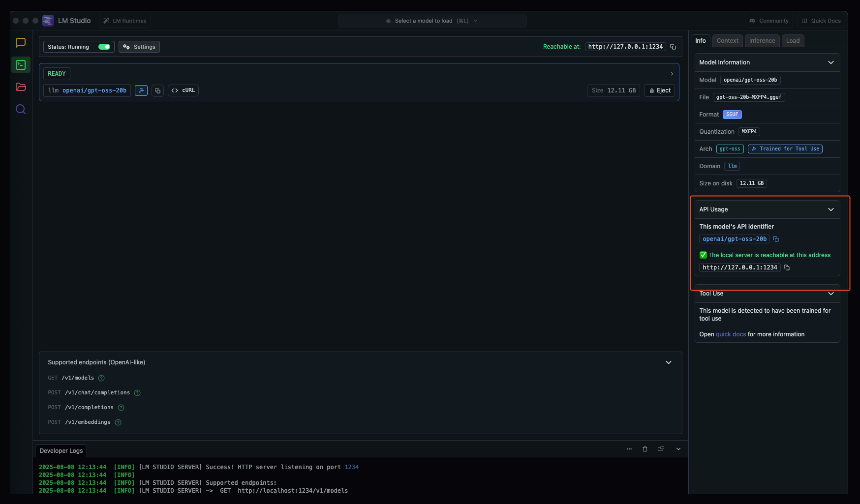Open Discover using the magnifier icon
Viewport: 860px width, 504px height.
pos(21,109)
